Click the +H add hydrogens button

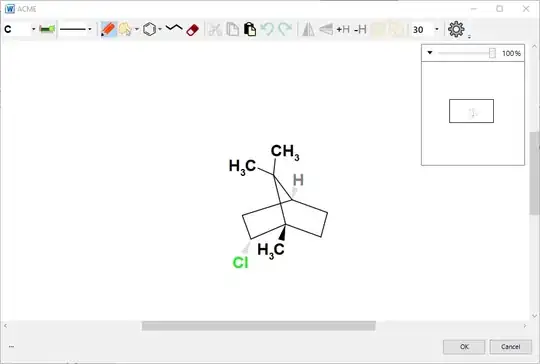[x=343, y=29]
